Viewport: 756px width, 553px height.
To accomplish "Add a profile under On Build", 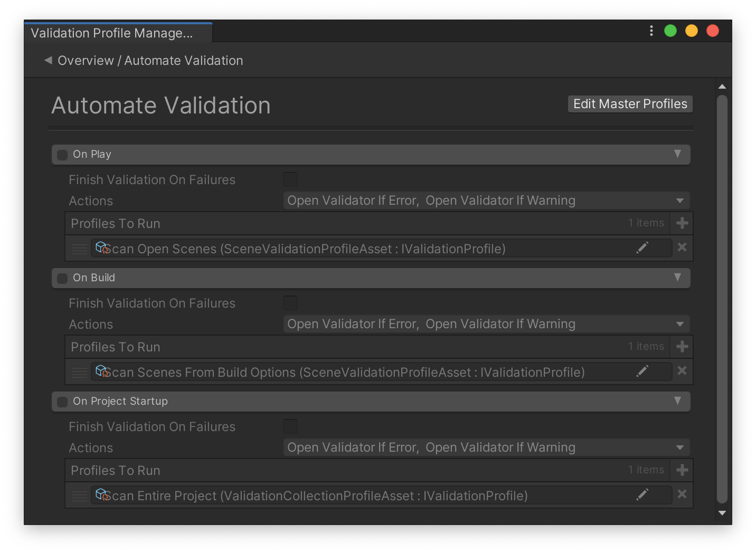I will coord(682,346).
